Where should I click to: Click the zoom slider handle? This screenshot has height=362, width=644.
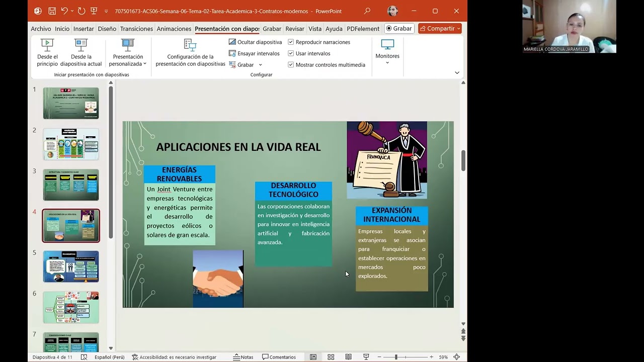(396, 357)
